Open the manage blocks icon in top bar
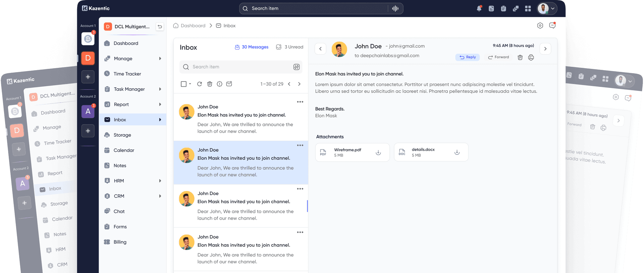644x273 pixels. point(516,8)
